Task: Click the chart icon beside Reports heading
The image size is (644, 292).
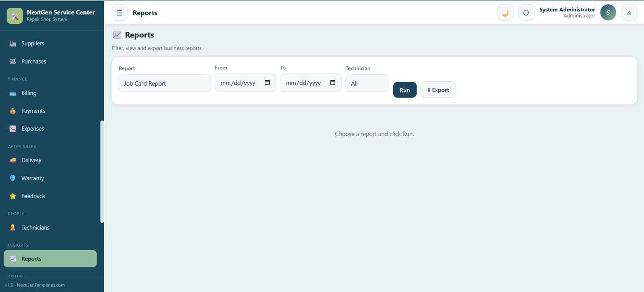Action: [x=117, y=35]
